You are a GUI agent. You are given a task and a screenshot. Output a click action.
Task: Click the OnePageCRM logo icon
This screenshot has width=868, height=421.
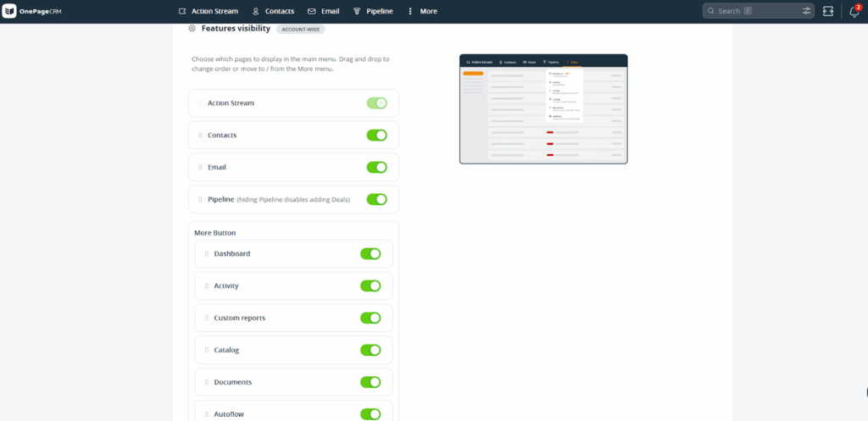[9, 11]
